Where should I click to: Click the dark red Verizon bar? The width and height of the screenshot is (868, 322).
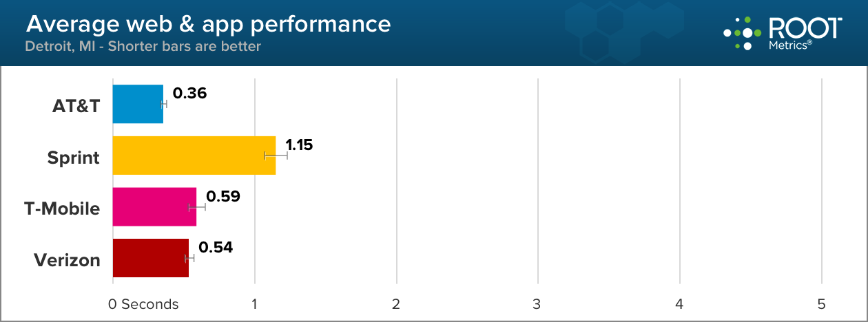pos(150,258)
